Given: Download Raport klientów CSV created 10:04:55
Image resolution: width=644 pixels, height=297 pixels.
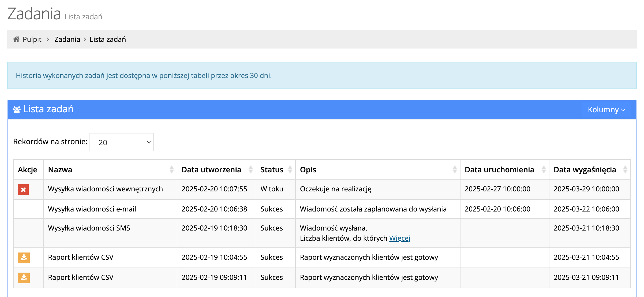Looking at the screenshot, I should click(x=24, y=258).
